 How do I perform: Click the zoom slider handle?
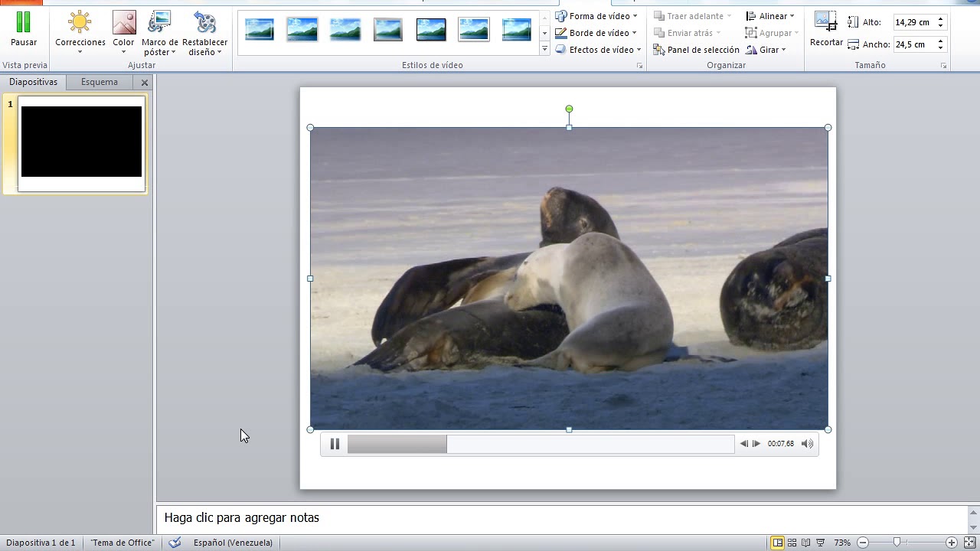click(x=897, y=543)
